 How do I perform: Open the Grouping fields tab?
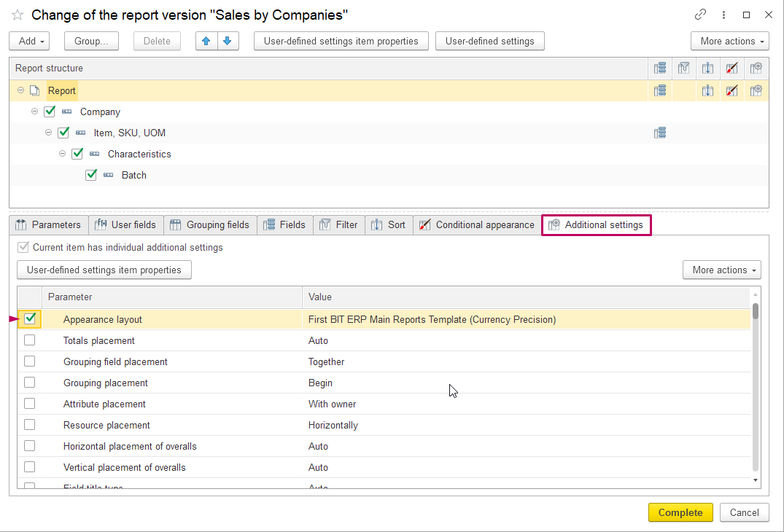tap(210, 224)
